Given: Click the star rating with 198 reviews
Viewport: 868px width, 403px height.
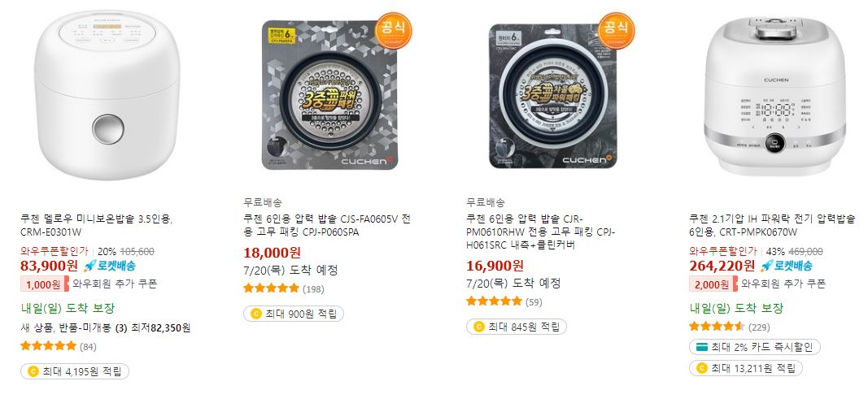Looking at the screenshot, I should point(271,288).
